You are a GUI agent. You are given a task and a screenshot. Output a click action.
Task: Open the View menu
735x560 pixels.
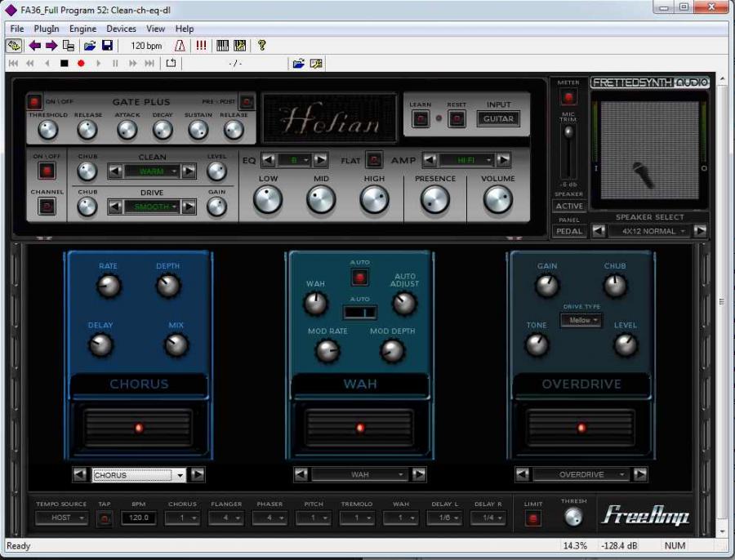click(156, 29)
